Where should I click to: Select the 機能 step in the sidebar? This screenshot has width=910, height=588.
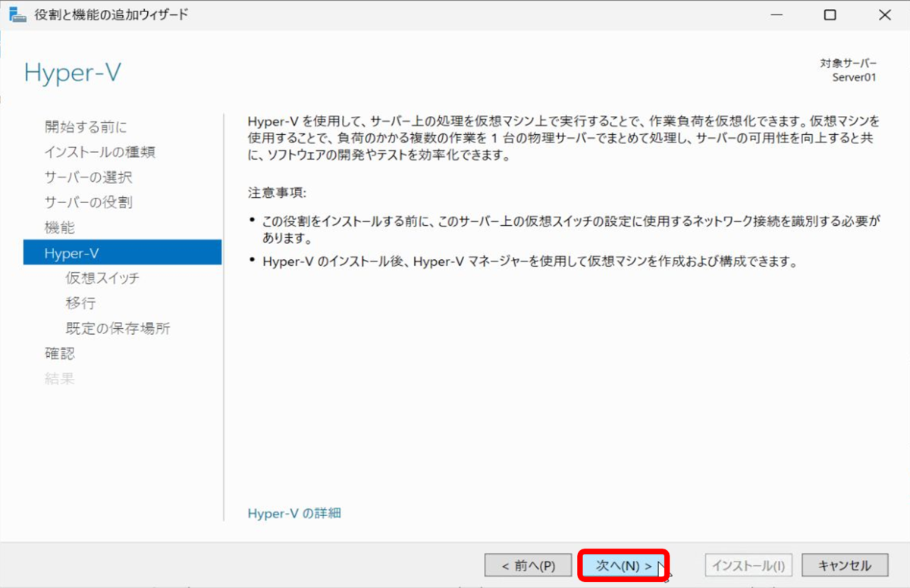click(x=59, y=227)
